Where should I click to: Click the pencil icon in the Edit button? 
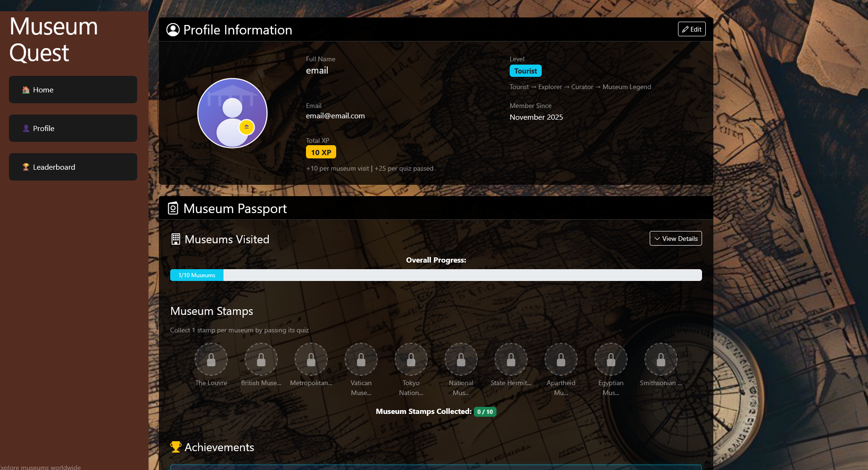tap(685, 29)
